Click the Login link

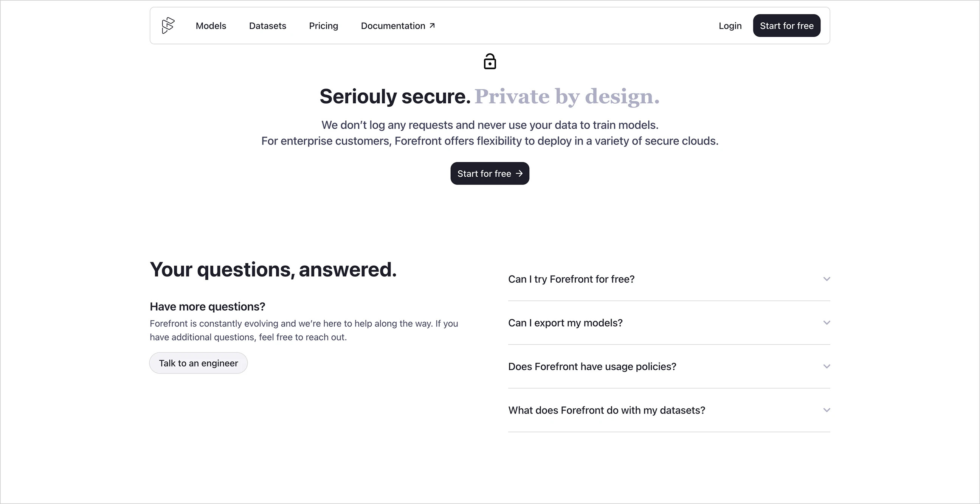(x=730, y=26)
